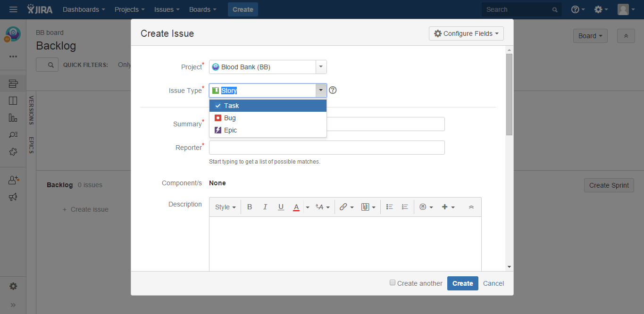Screen dimensions: 644x314
Task: Open the text formatting more dropdown
Action: (x=323, y=207)
